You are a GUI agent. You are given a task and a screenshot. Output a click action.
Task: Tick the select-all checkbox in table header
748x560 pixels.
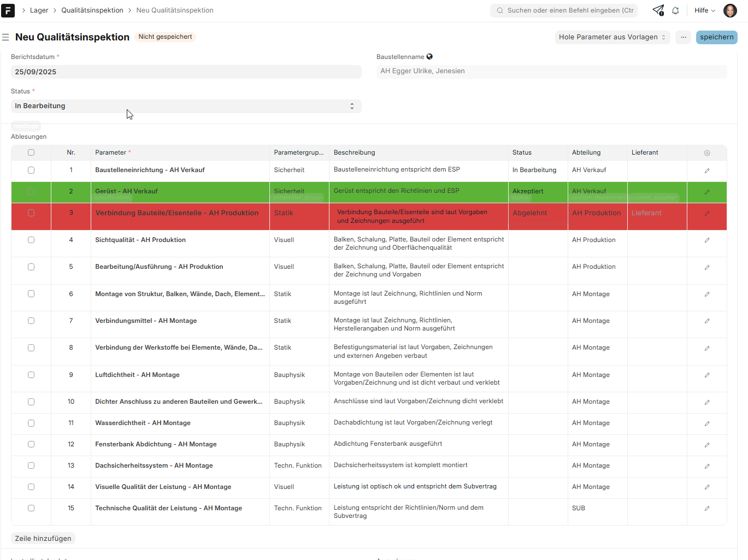[31, 153]
